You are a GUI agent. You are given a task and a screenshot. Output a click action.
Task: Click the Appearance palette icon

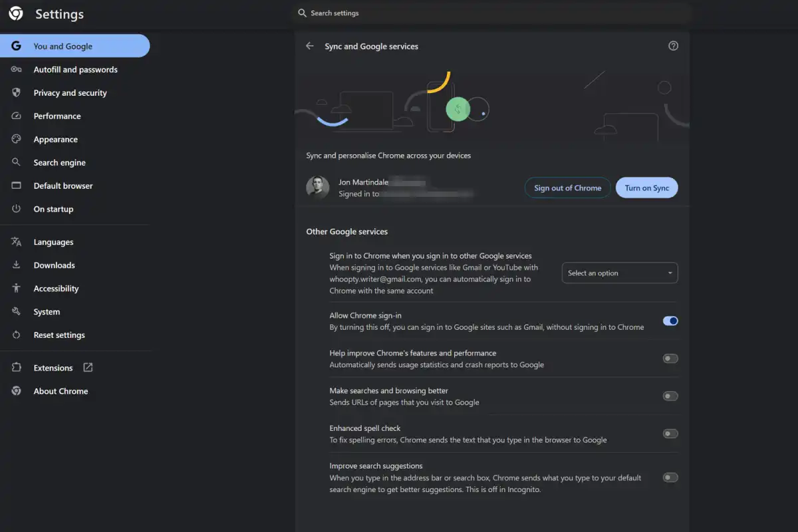(17, 139)
